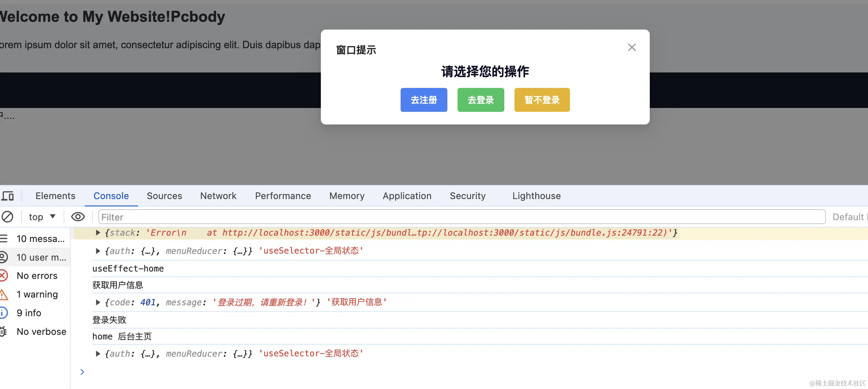Select the warning triangle filter icon
Viewport: 868px width, 389px height.
tap(4, 294)
